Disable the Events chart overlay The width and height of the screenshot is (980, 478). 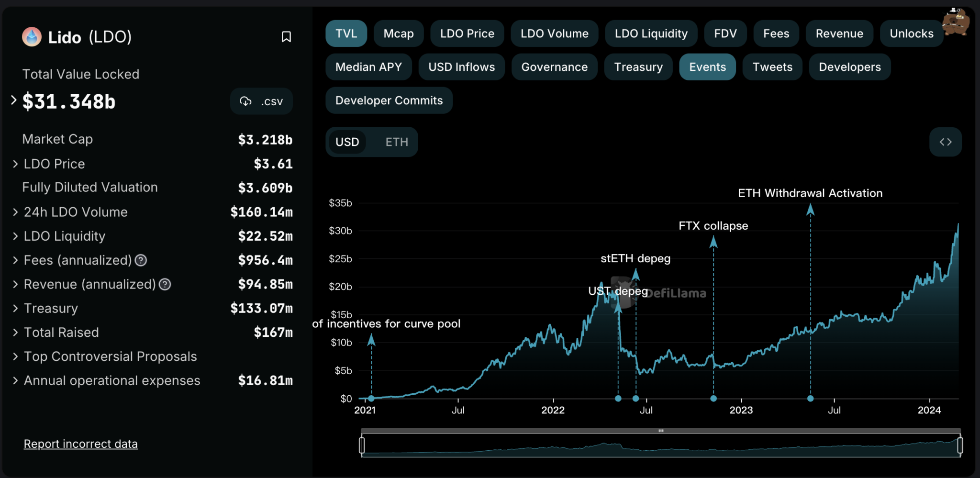(x=707, y=67)
